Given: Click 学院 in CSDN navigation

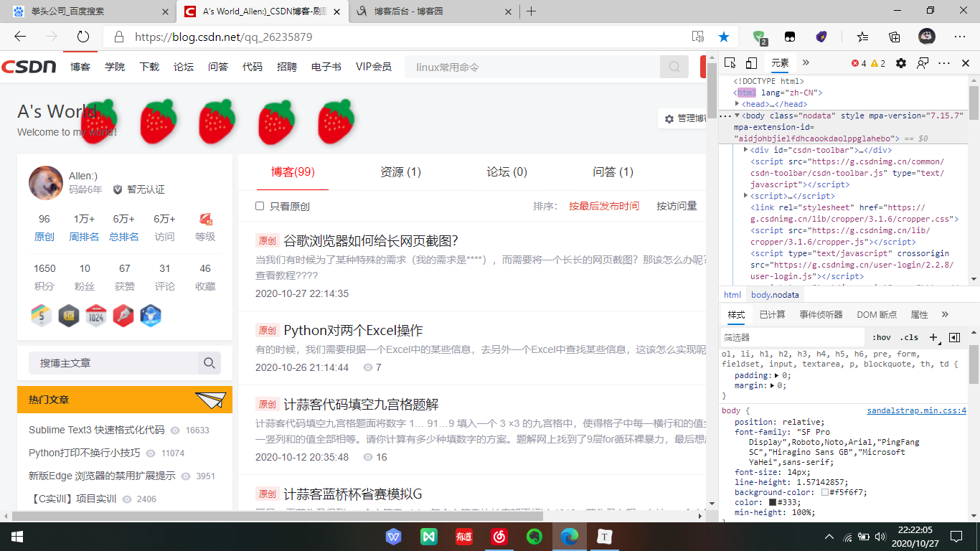Looking at the screenshot, I should [x=115, y=67].
